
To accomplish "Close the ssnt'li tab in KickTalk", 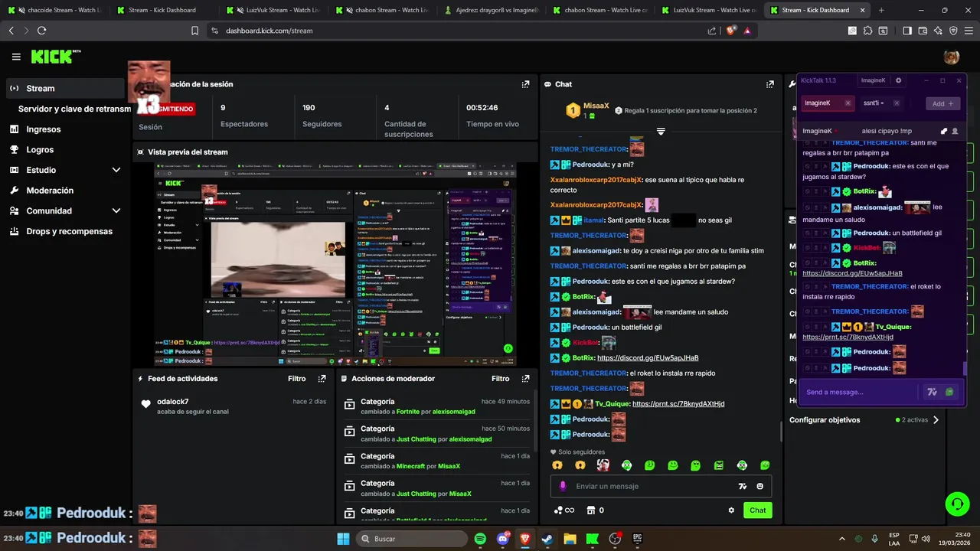I will [896, 103].
